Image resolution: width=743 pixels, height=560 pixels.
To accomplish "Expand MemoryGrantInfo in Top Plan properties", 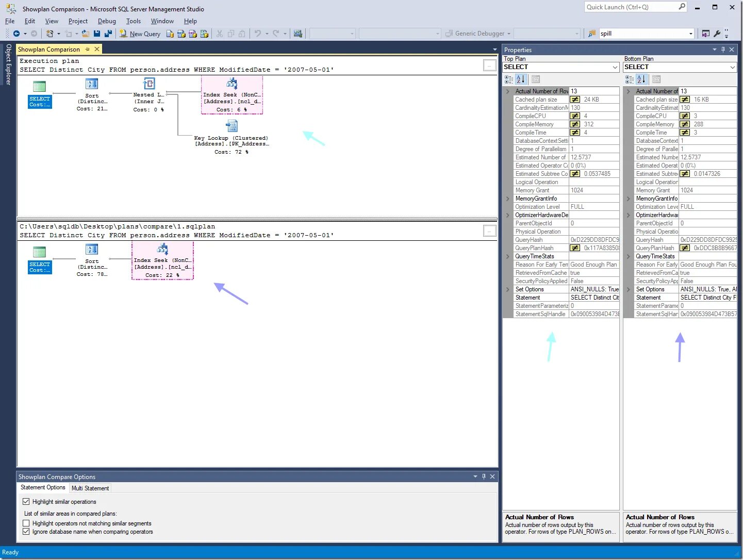I will (x=508, y=199).
